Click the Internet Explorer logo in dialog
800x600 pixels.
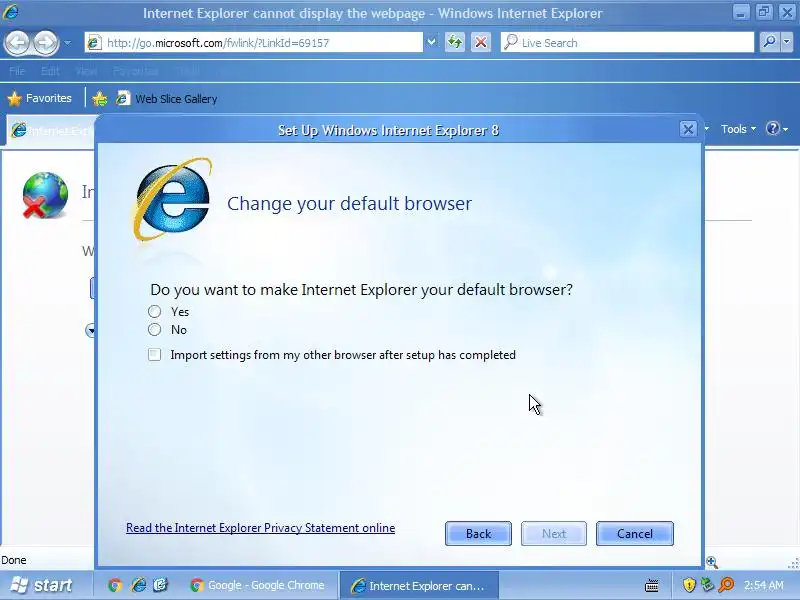pos(172,199)
